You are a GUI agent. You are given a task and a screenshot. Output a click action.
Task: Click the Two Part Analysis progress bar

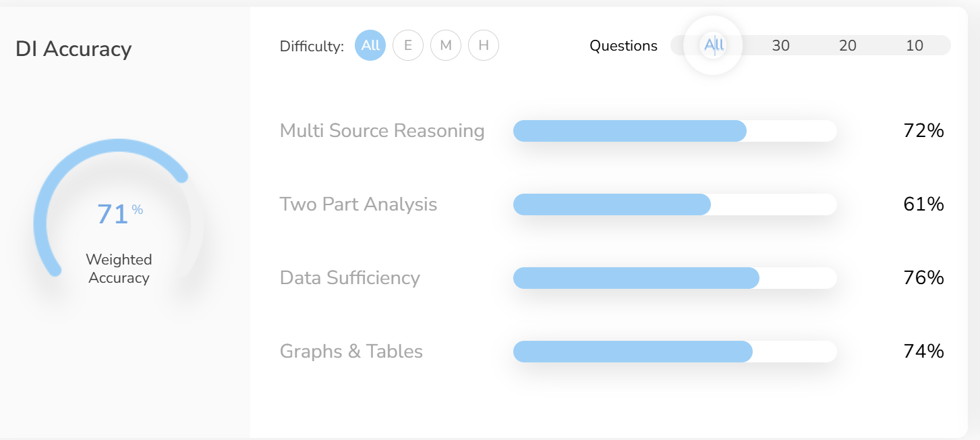pos(674,204)
